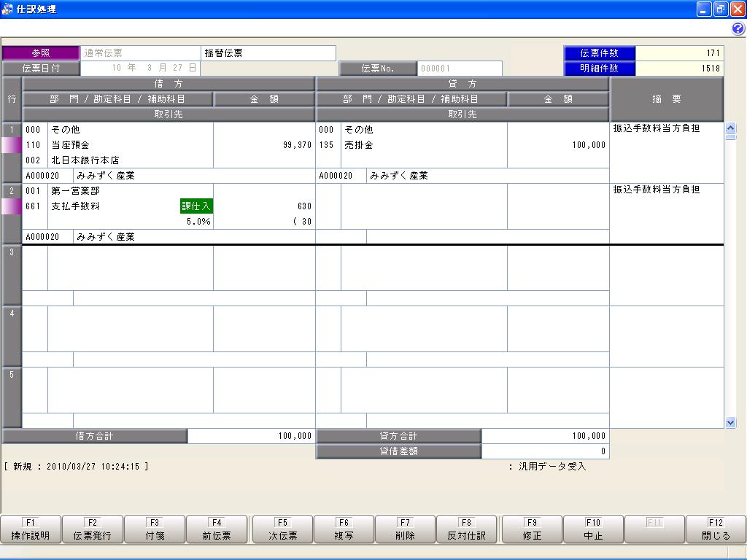
Task: Click the 通常伝票 field
Action: click(141, 52)
